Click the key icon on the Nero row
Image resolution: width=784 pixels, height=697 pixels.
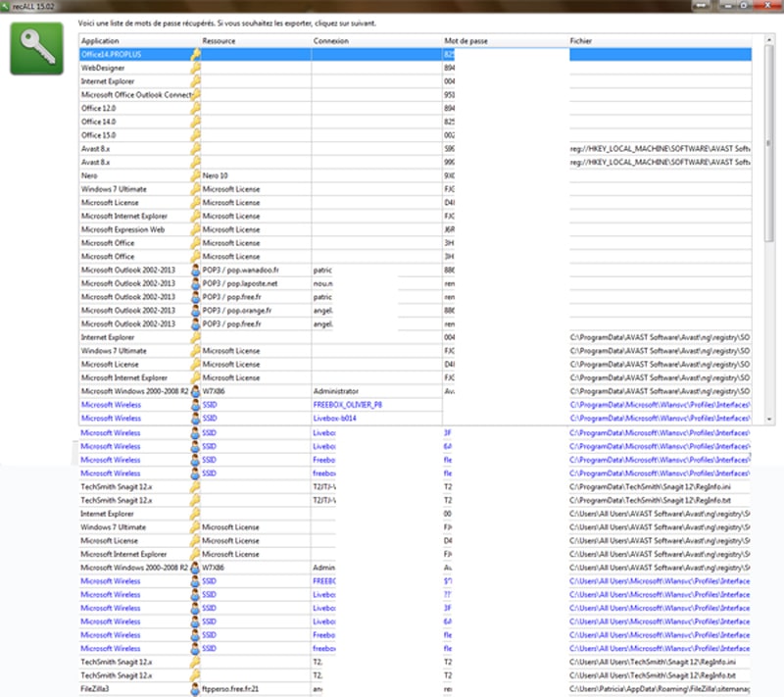(195, 175)
